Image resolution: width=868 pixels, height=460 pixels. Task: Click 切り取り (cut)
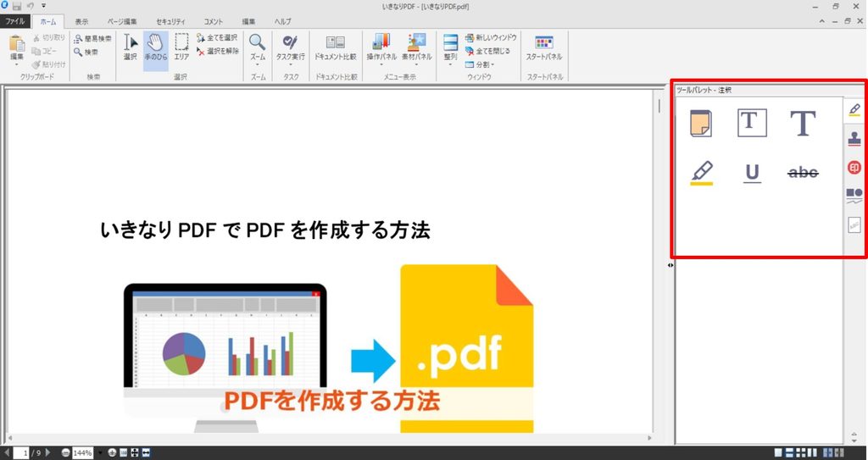pyautogui.click(x=49, y=37)
